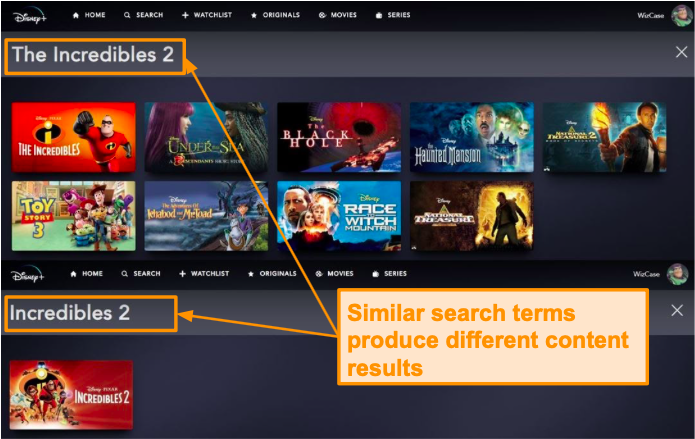Open The Incredibles movie thumbnail
Image resolution: width=695 pixels, height=439 pixels.
click(74, 137)
